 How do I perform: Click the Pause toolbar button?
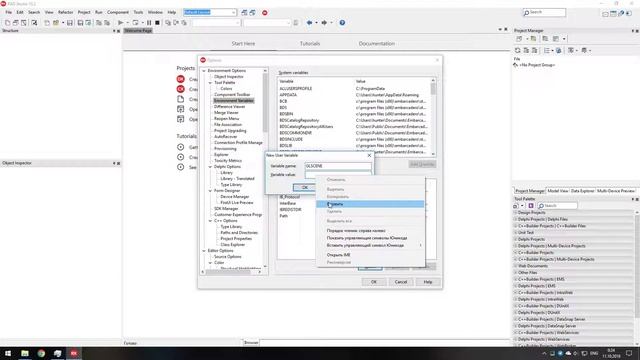tap(149, 23)
